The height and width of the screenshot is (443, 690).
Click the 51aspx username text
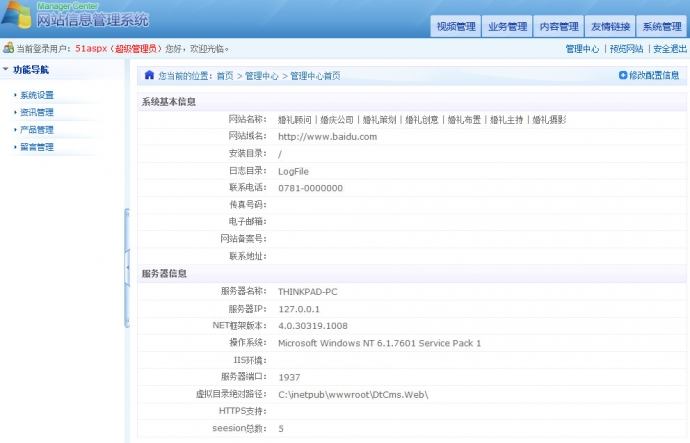coord(91,48)
